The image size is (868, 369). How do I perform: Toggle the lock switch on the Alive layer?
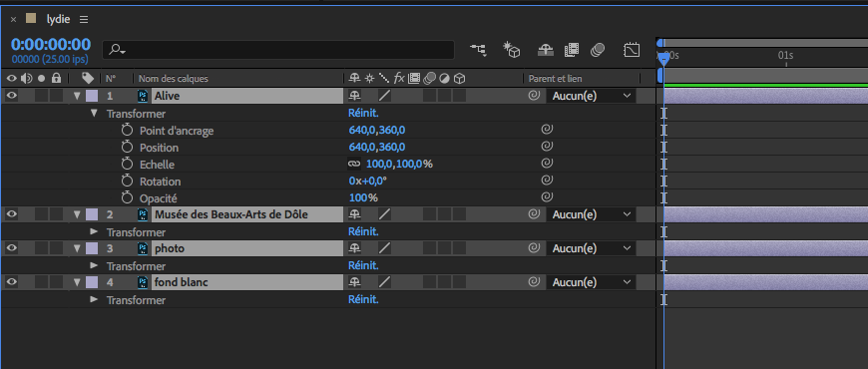click(x=57, y=96)
